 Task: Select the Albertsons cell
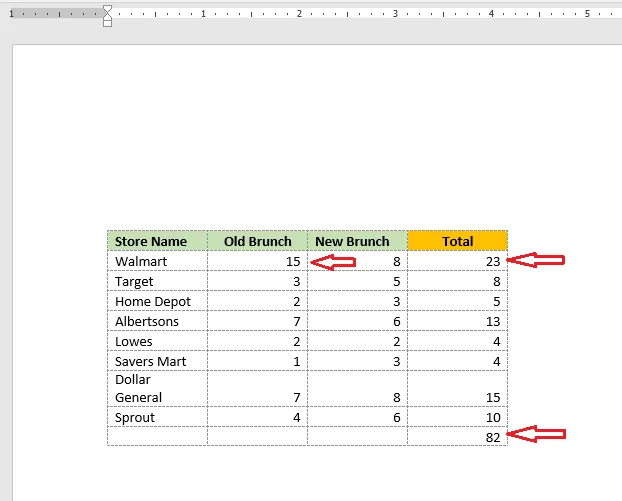[157, 321]
